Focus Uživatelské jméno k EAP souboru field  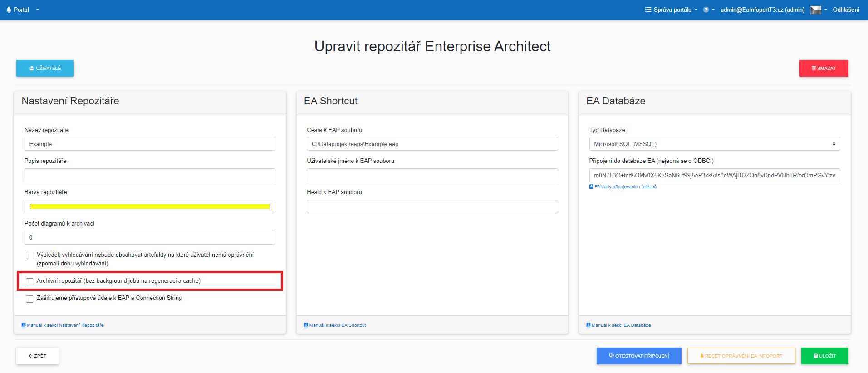point(432,175)
